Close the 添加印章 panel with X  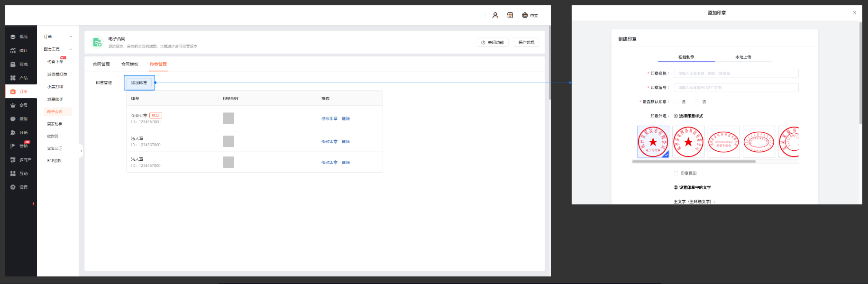[855, 13]
